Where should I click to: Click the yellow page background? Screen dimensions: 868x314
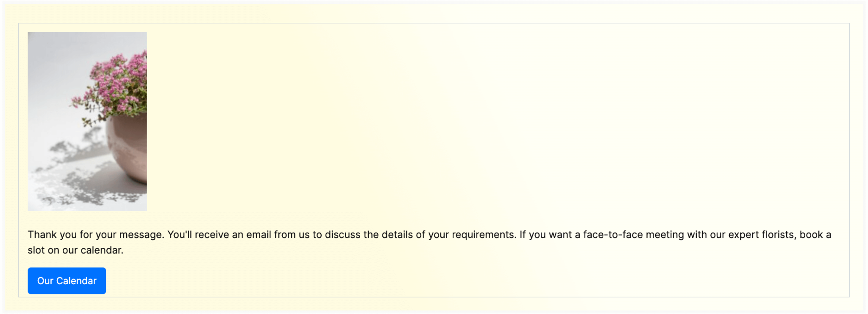click(434, 9)
